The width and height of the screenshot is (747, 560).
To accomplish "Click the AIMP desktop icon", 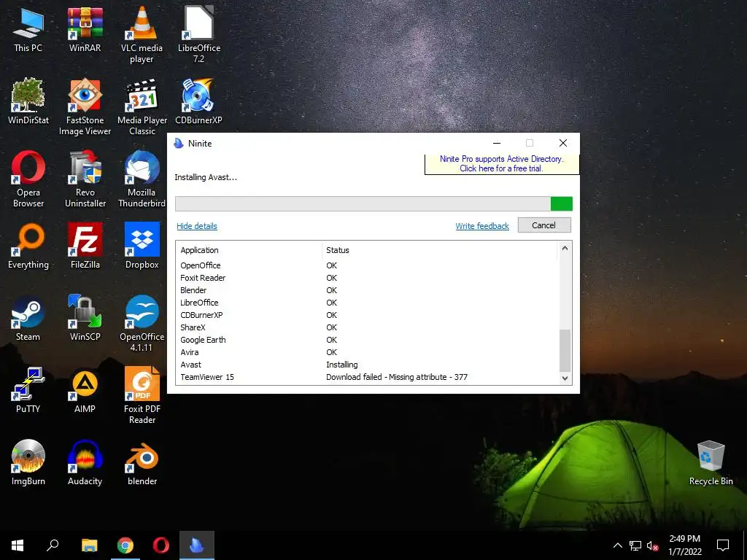I will pos(85,391).
